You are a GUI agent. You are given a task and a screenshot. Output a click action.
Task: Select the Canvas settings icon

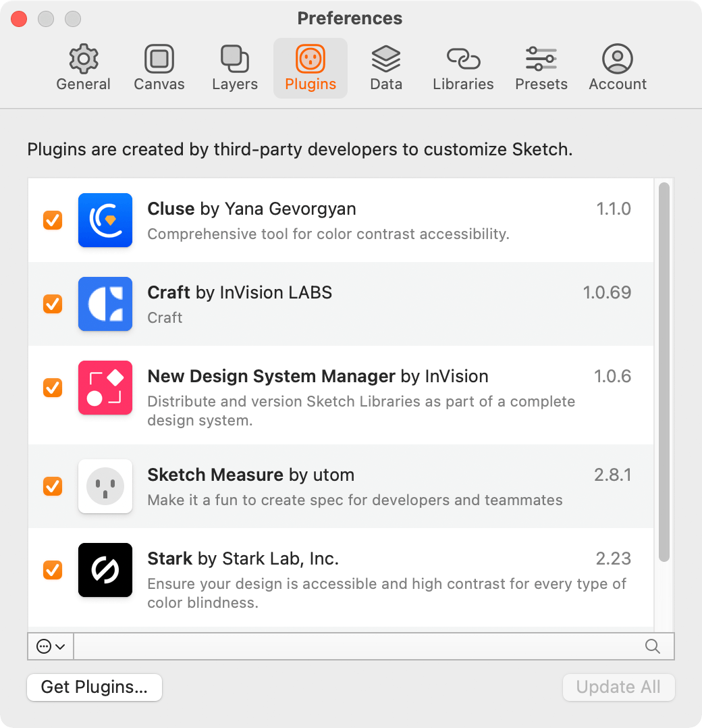[x=159, y=59]
